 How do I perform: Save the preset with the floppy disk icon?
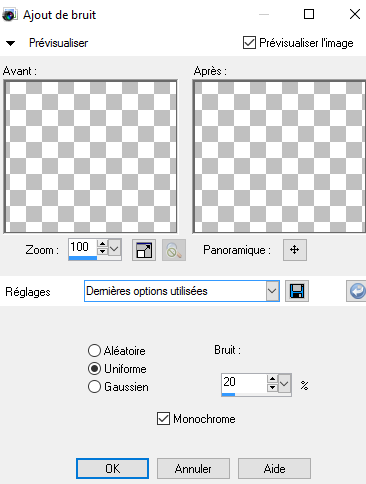[x=297, y=291]
